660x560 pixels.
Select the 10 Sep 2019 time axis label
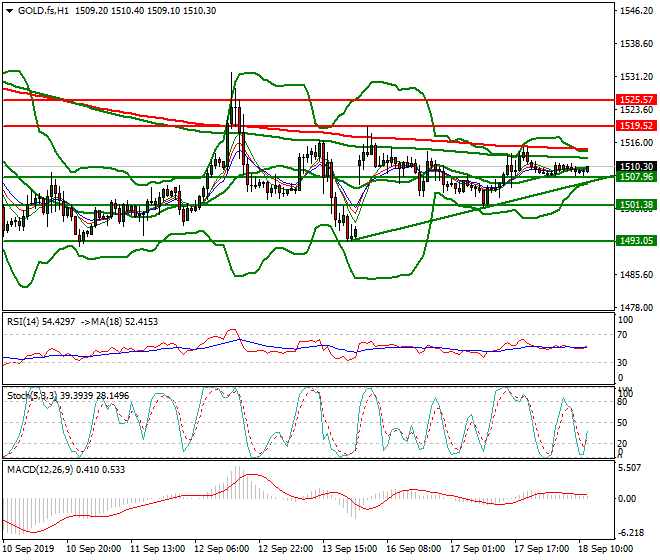pos(29,549)
